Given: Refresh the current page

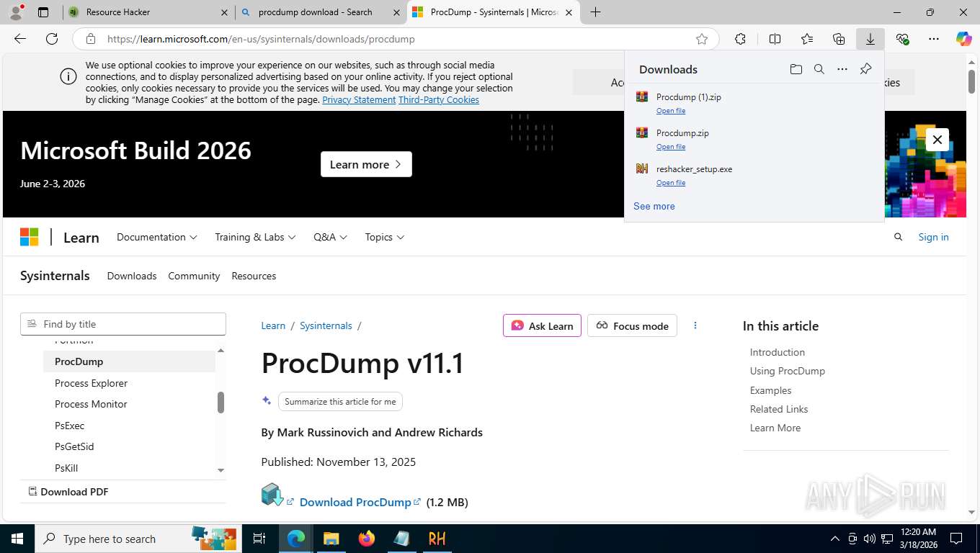Looking at the screenshot, I should tap(52, 39).
